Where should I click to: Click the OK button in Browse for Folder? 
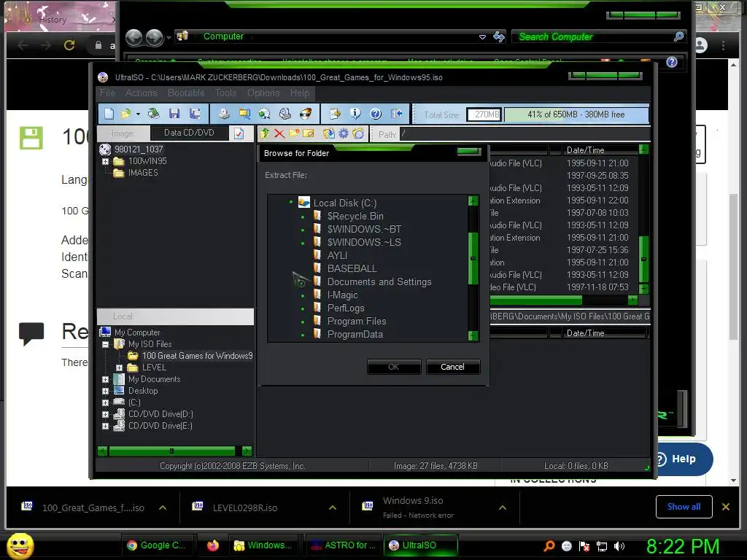pyautogui.click(x=394, y=367)
